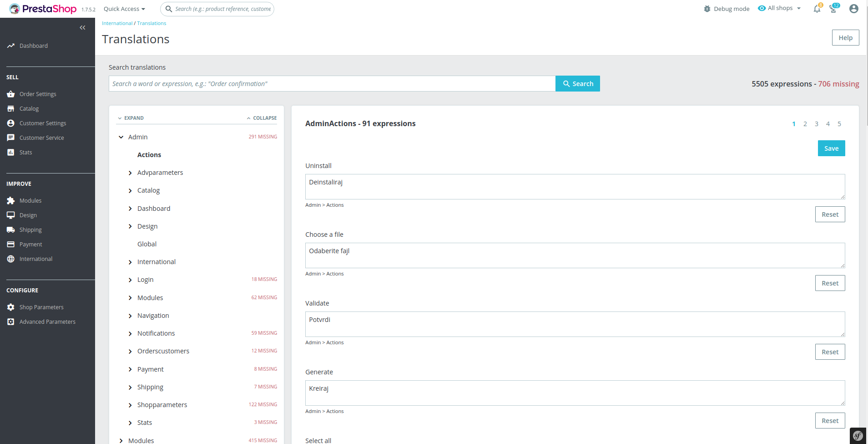
Task: Click the 291 MISSING badge next to Admin
Action: point(262,137)
